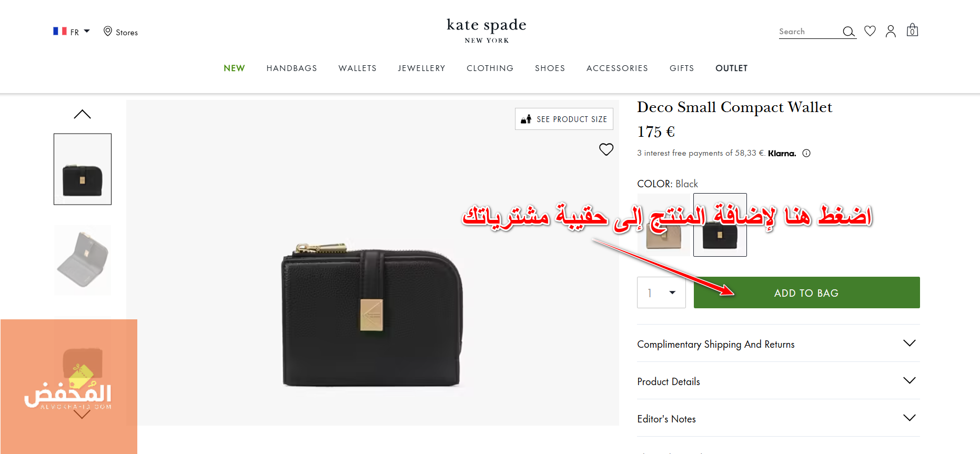Select the open wallet thumbnail image
This screenshot has width=980, height=454.
(83, 260)
